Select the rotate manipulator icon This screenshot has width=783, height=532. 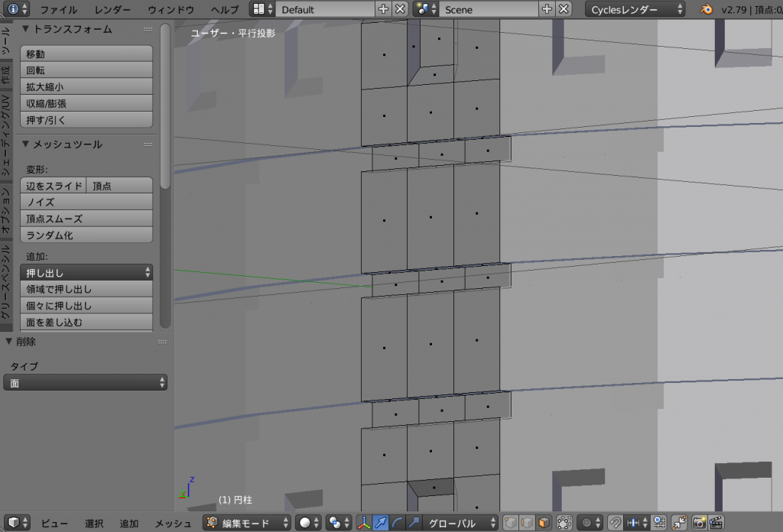397,524
